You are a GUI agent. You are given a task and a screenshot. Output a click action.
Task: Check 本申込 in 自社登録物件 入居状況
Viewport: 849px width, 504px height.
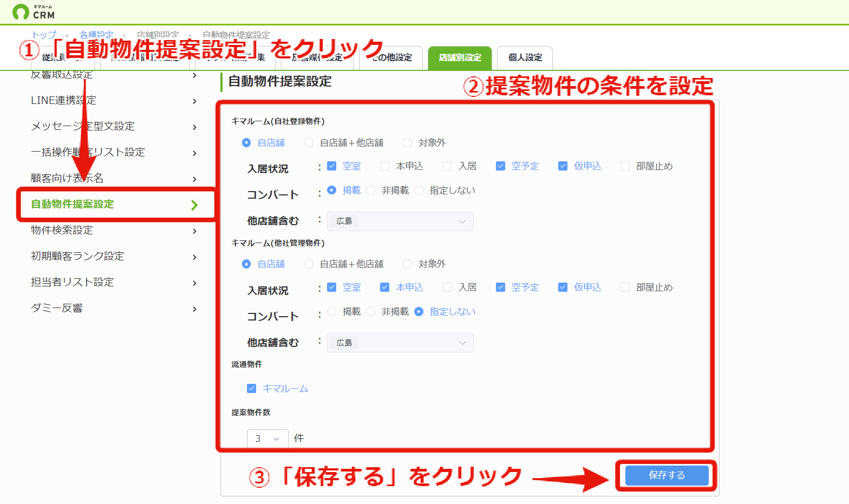pos(384,166)
